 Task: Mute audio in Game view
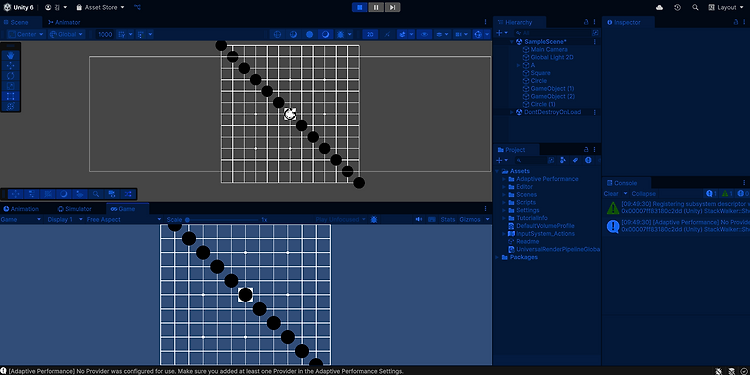[419, 220]
